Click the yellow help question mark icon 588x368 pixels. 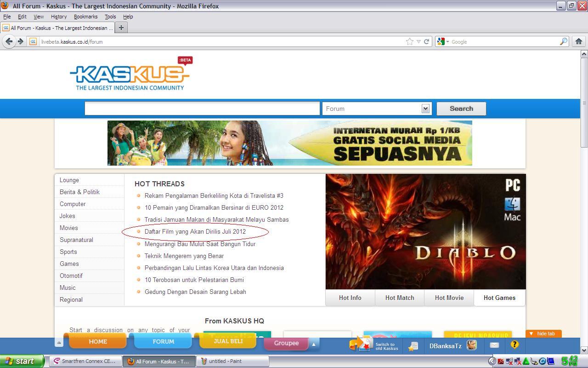pos(514,345)
